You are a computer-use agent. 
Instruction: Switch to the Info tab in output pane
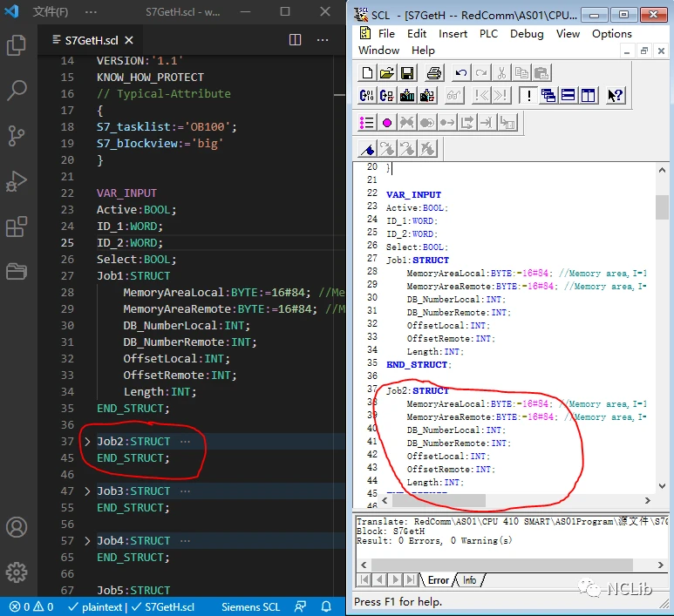pyautogui.click(x=470, y=580)
